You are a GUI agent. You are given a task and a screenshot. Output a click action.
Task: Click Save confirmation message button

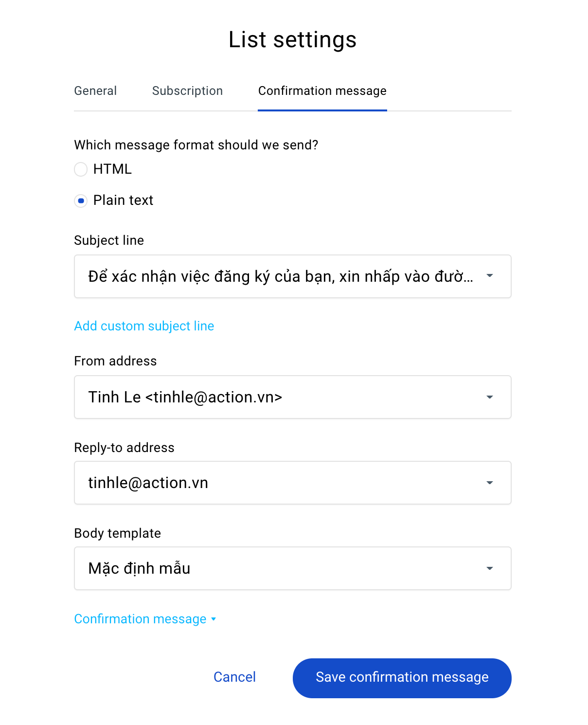402,678
